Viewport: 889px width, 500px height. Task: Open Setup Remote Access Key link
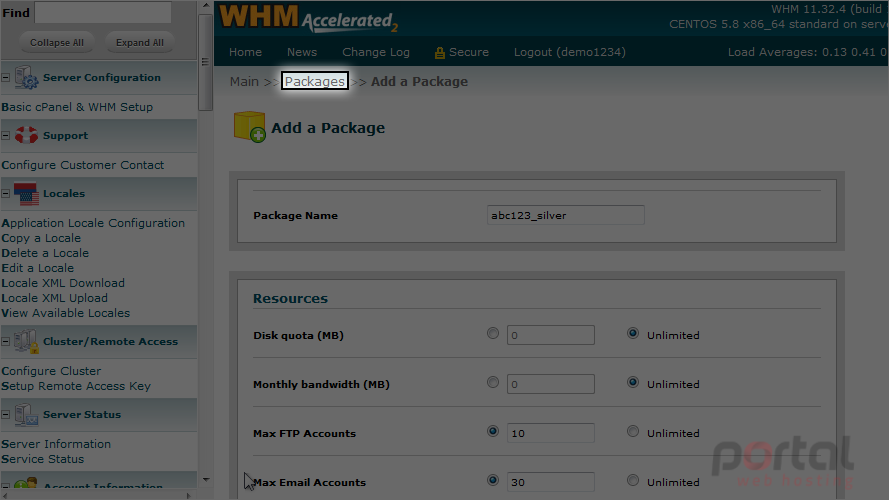[x=76, y=386]
